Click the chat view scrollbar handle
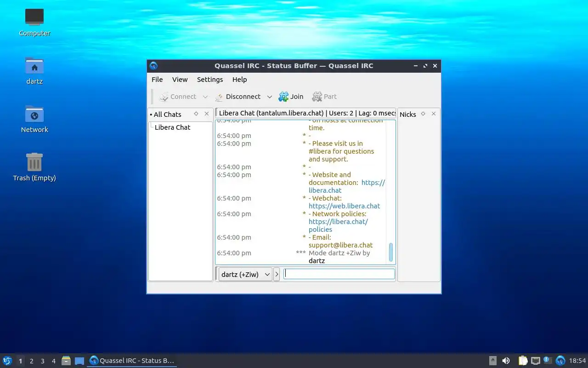The image size is (588, 368). (x=391, y=252)
